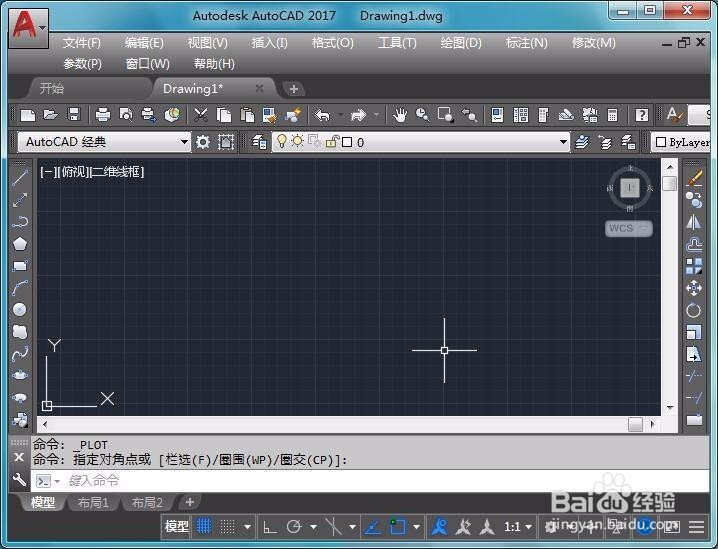Expand polar tracking settings arrow
The height and width of the screenshot is (549, 718).
[x=313, y=527]
